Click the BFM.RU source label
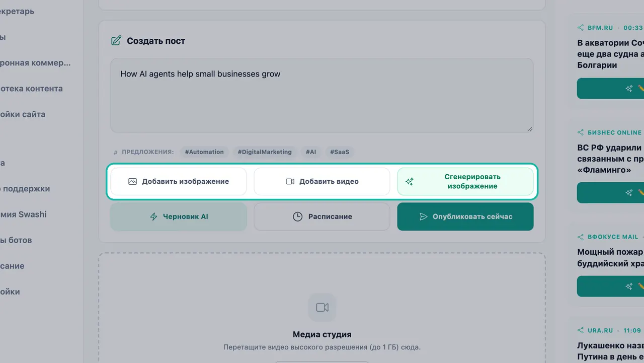644x363 pixels. tap(600, 28)
